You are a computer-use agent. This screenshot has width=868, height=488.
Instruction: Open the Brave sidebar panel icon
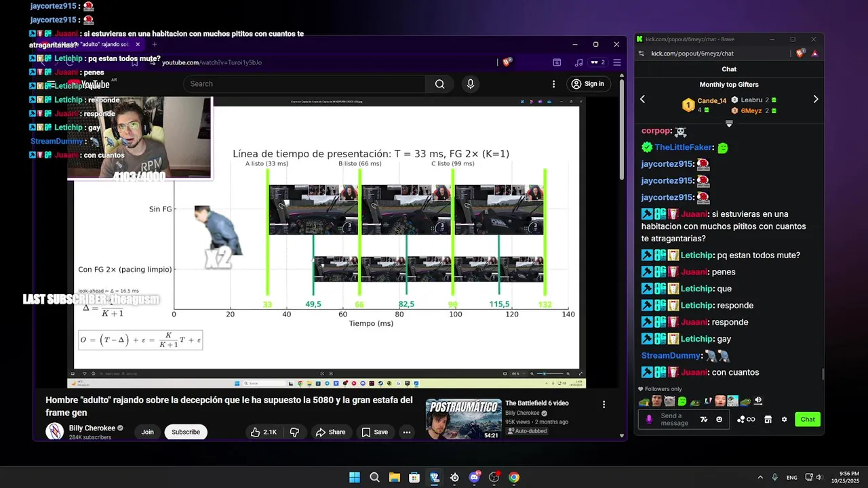tap(557, 62)
